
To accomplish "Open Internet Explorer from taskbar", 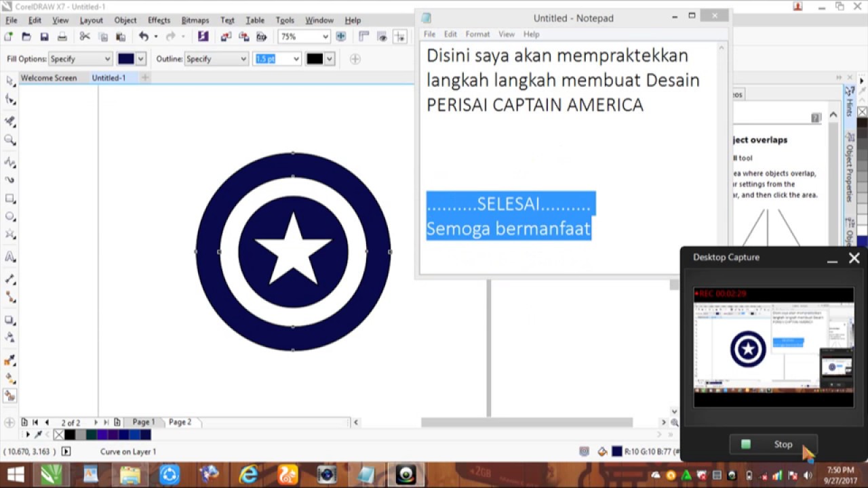I will [x=248, y=475].
